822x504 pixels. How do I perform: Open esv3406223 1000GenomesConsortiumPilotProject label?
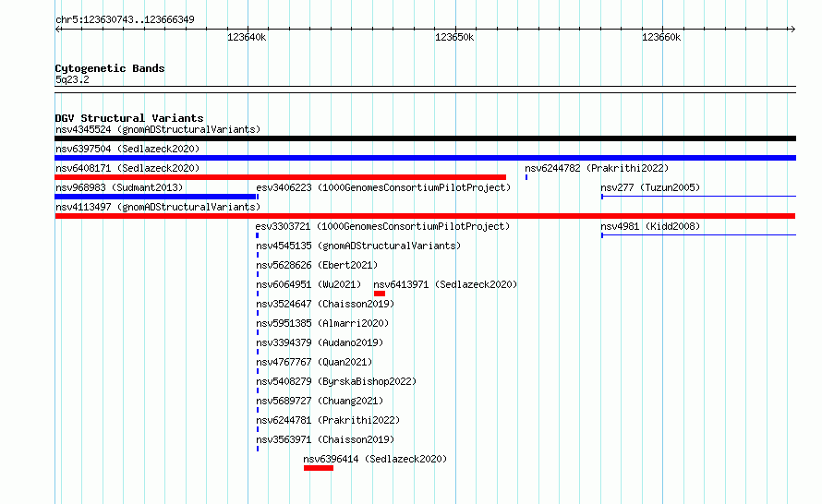383,187
